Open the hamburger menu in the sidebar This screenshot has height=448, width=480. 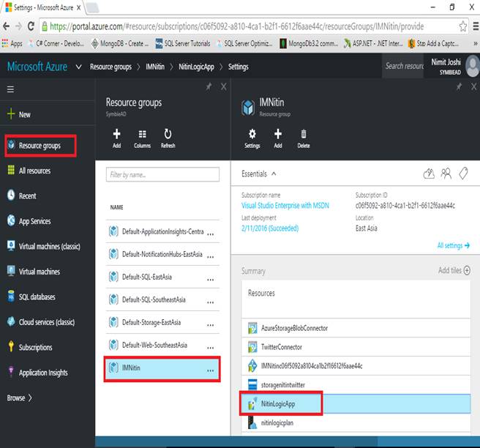click(10, 89)
